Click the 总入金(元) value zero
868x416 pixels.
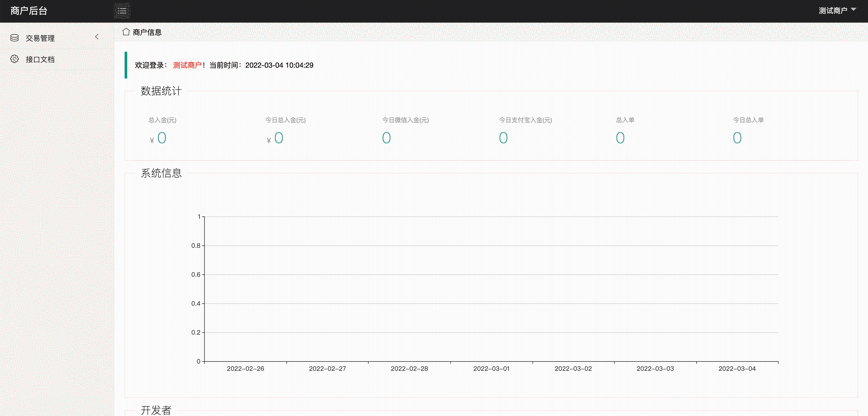pyautogui.click(x=162, y=138)
